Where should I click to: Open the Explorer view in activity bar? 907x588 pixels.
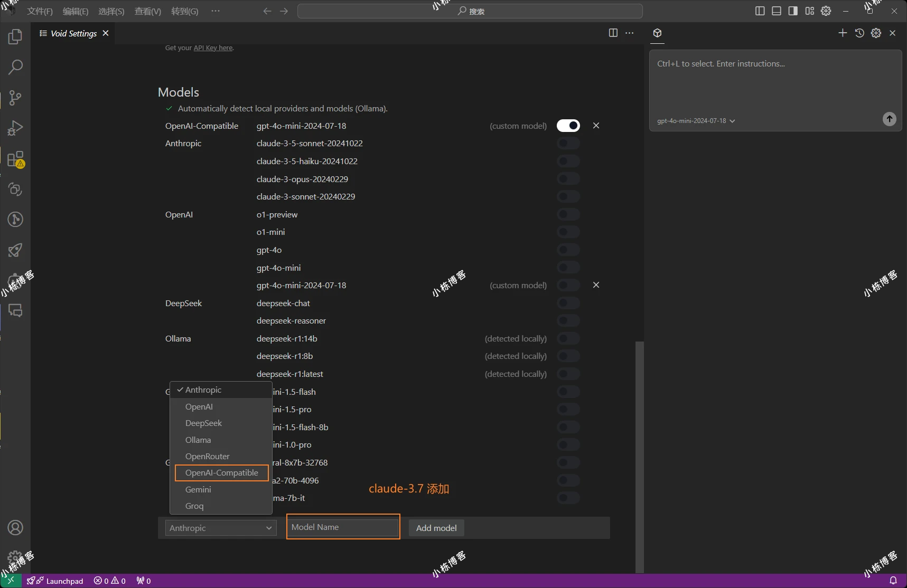(x=15, y=37)
